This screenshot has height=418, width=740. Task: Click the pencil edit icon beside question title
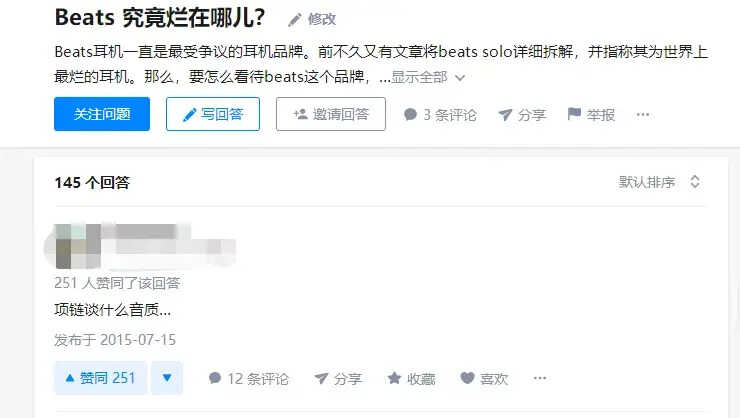[294, 20]
